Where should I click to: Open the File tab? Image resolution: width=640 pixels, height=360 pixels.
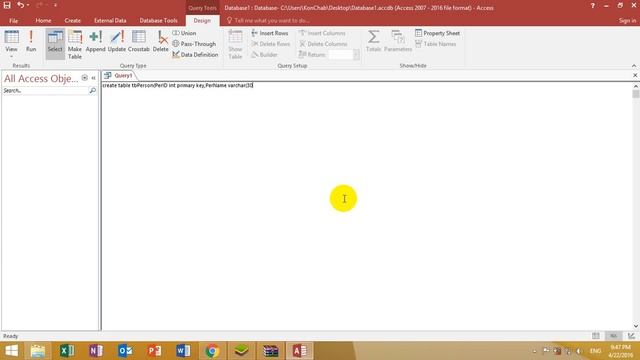tap(13, 20)
